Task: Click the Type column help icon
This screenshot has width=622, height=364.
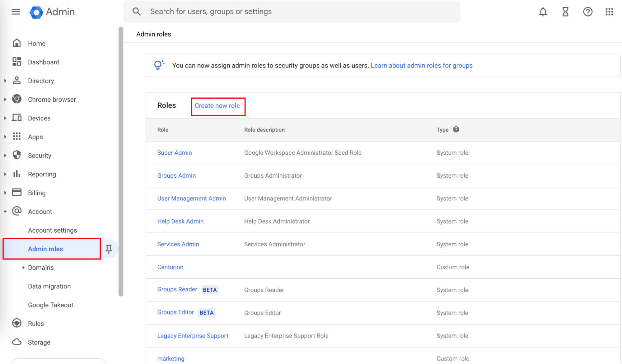Action: [456, 129]
